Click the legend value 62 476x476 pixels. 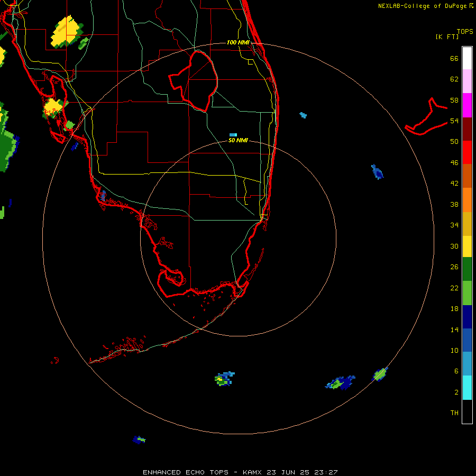tap(454, 79)
